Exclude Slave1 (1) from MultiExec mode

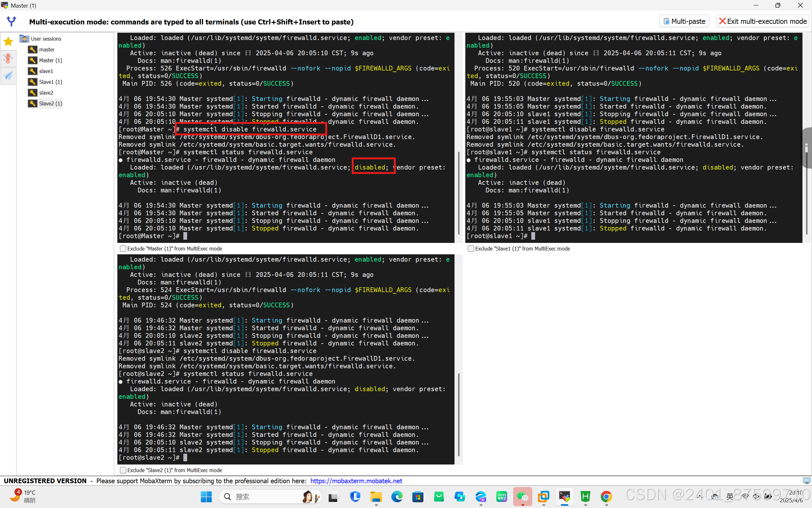471,249
